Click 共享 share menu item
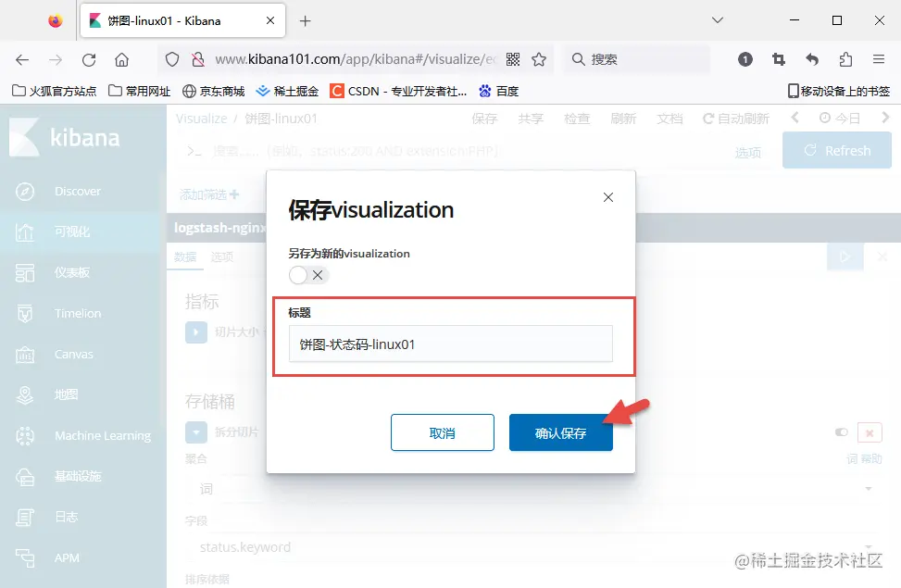This screenshot has height=588, width=901. pyautogui.click(x=531, y=119)
